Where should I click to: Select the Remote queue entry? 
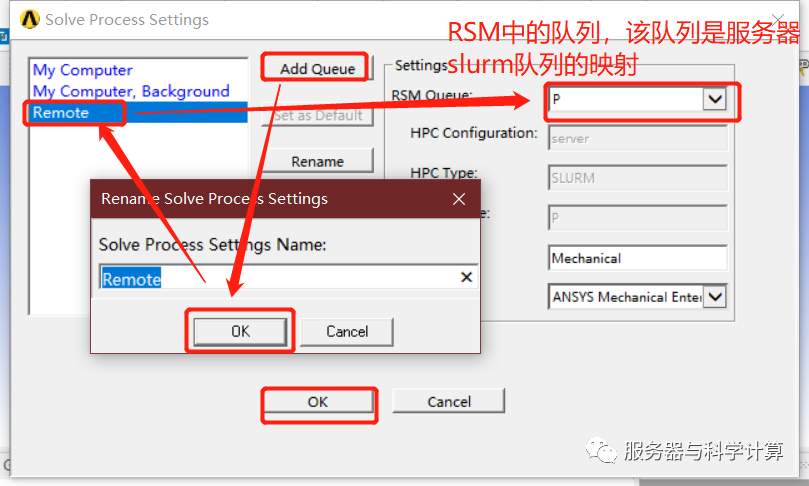[x=139, y=112]
